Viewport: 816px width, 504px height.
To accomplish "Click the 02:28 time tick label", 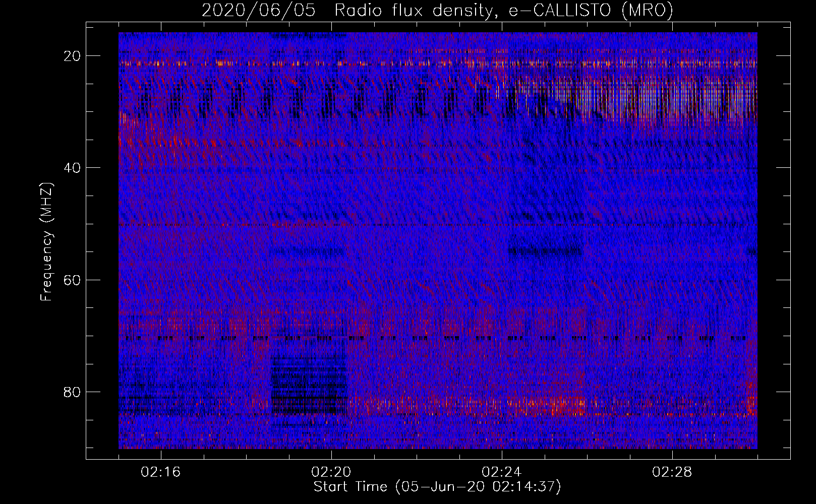I will pyautogui.click(x=672, y=472).
